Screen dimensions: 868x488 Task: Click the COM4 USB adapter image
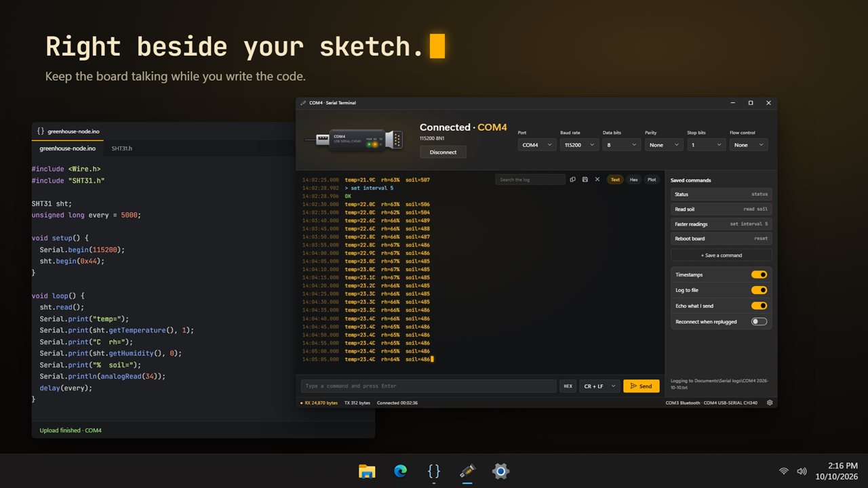(x=355, y=140)
